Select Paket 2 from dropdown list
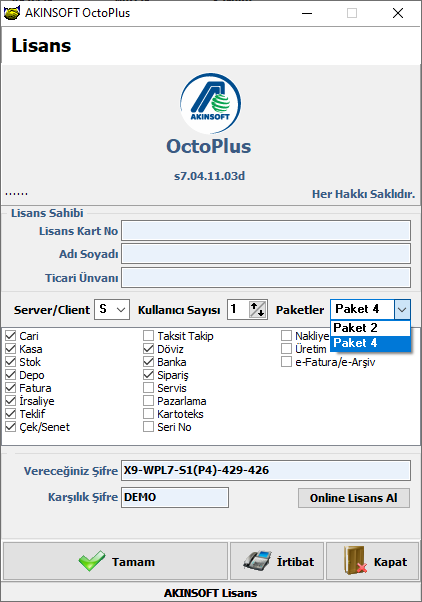 pos(370,328)
